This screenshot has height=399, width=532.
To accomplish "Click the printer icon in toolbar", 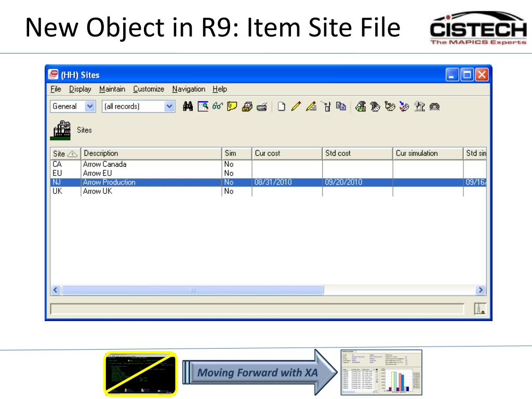I will pyautogui.click(x=262, y=107).
